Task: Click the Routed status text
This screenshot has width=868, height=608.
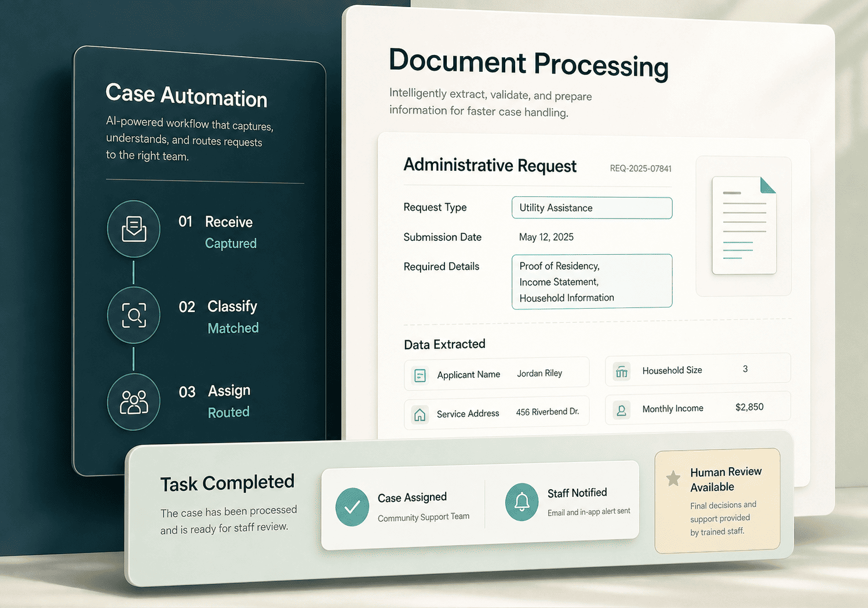Action: click(x=229, y=412)
